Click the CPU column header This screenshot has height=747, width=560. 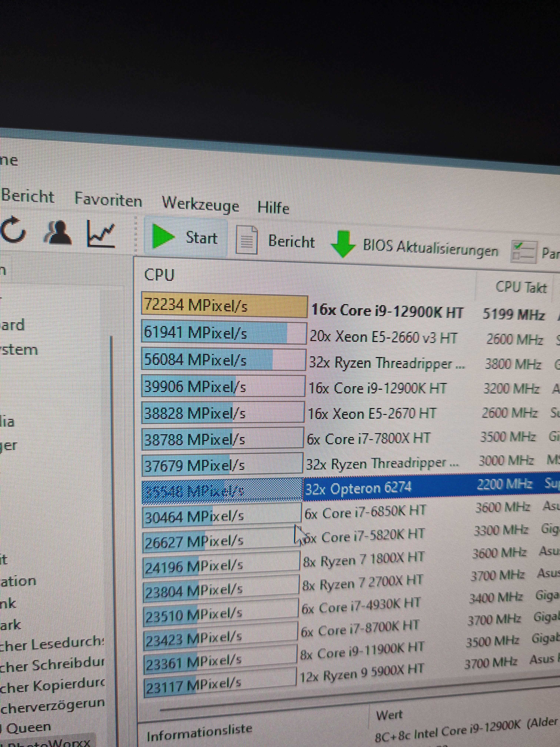point(159,275)
